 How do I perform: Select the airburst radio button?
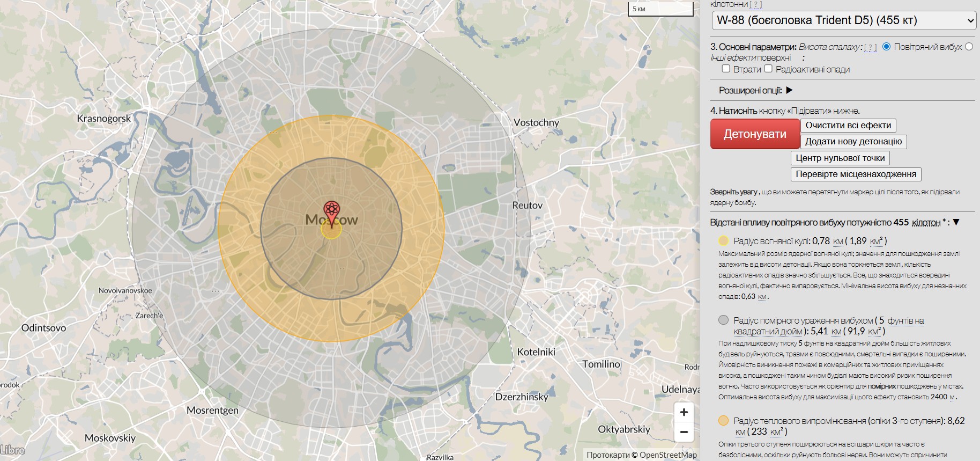point(886,47)
